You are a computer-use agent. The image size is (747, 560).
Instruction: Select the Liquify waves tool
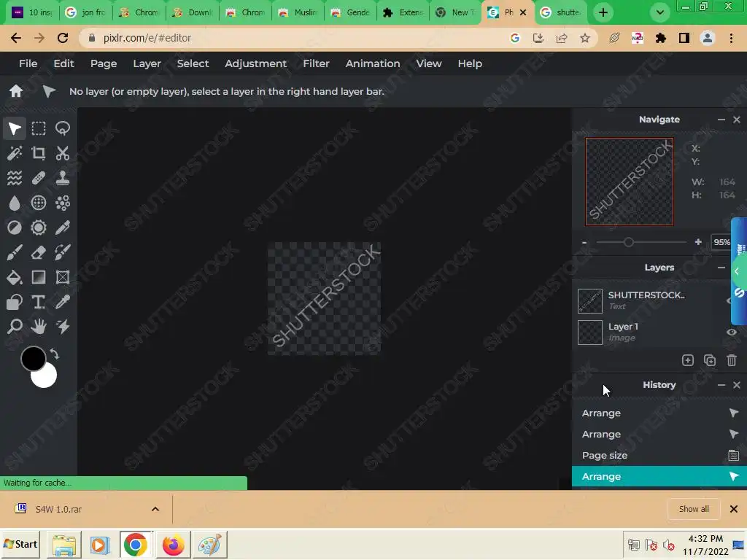coord(15,178)
